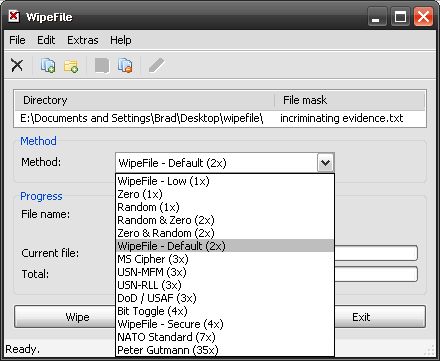440x361 pixels.
Task: Click the add folder toolbar icon
Action: pyautogui.click(x=71, y=66)
